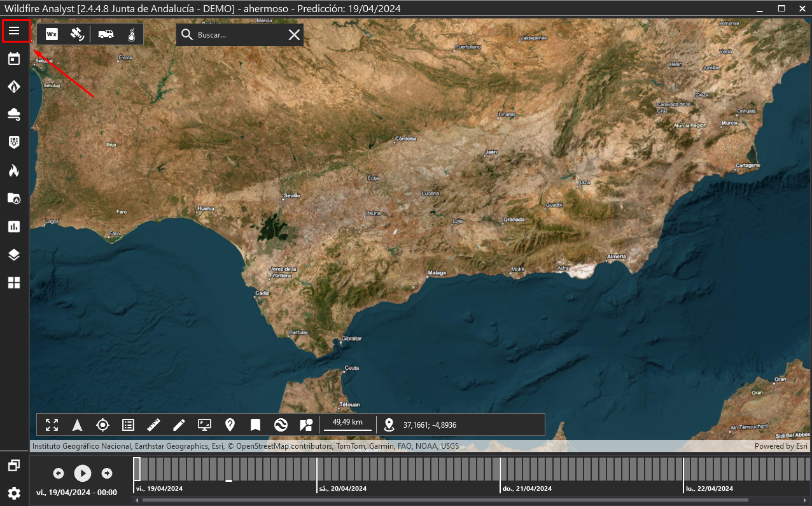Step to next timeline frame

(107, 473)
